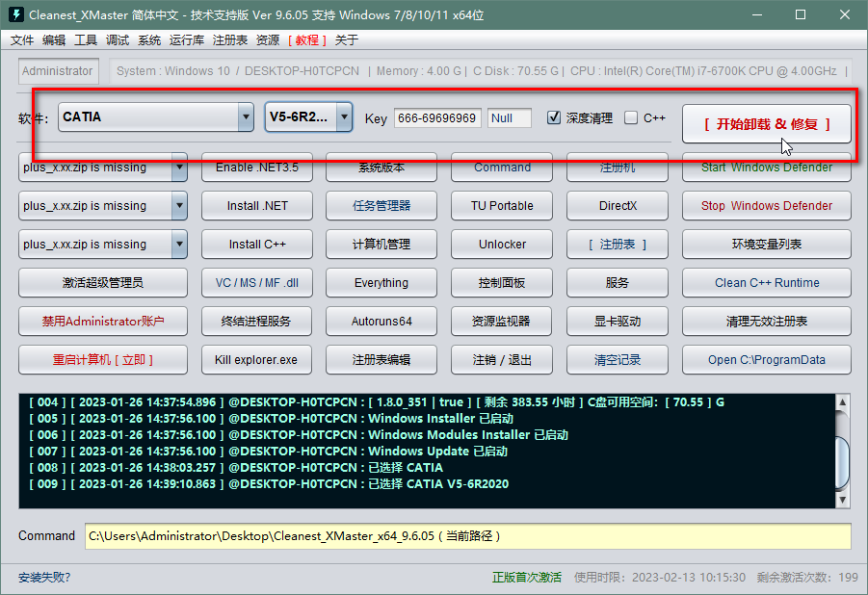Click the Key field 666-69696969
The image size is (868, 595).
pos(437,117)
